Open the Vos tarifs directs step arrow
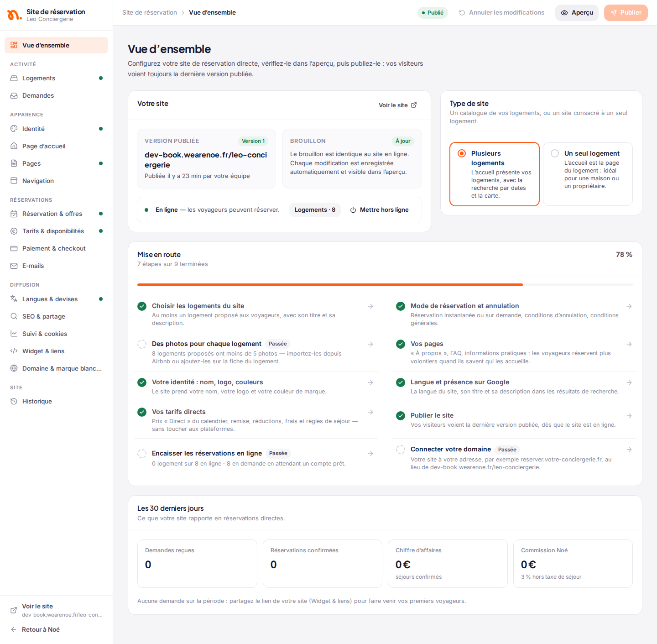 click(370, 412)
